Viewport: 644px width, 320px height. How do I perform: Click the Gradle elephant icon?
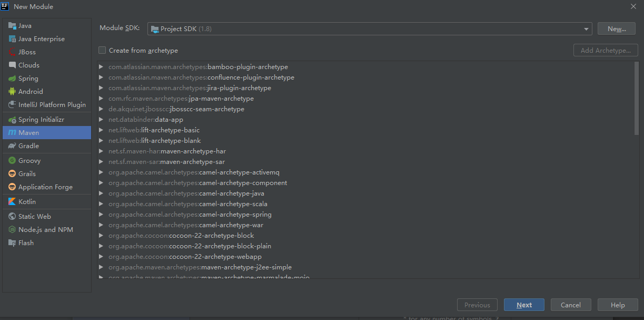point(12,146)
